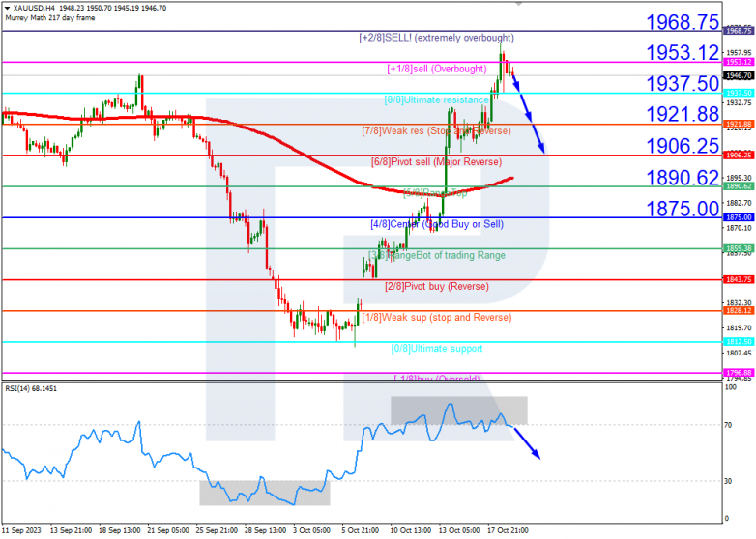Select the orange 1921.88 axis price tag
756x539 pixels.
[x=739, y=125]
